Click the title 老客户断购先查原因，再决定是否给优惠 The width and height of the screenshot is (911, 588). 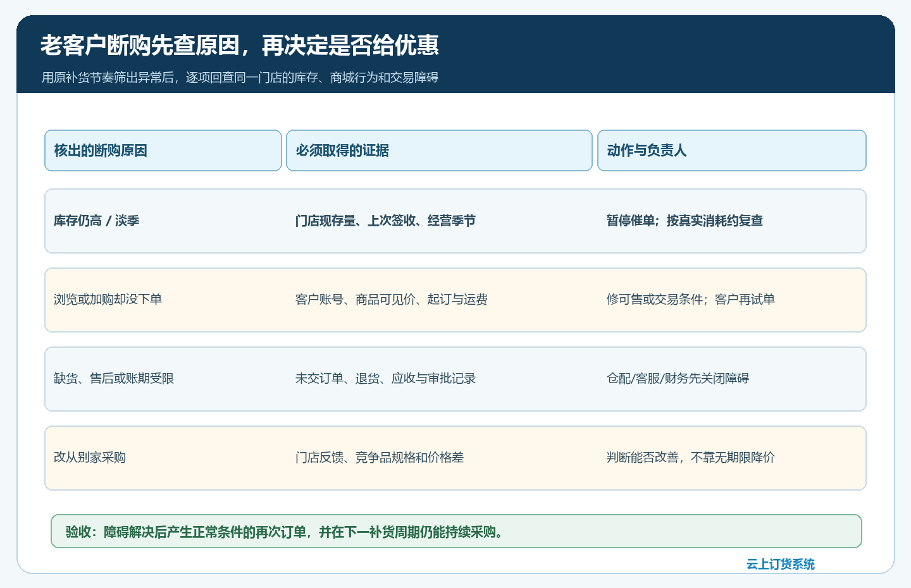[240, 46]
